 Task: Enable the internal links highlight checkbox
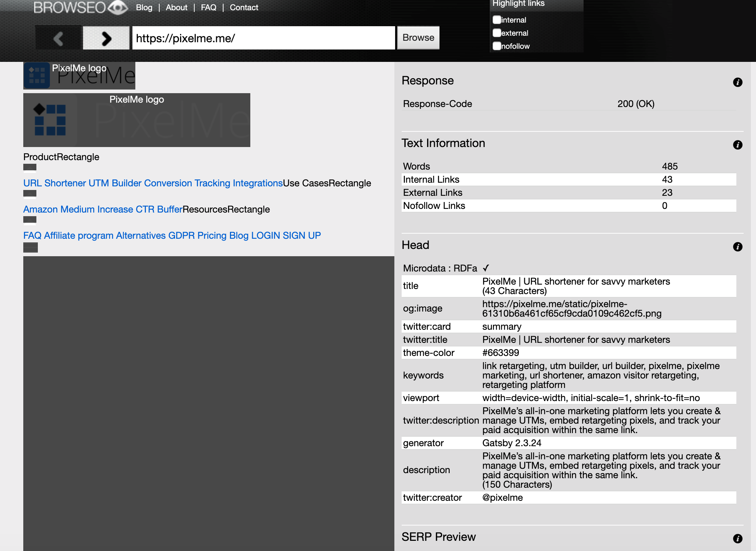497,20
